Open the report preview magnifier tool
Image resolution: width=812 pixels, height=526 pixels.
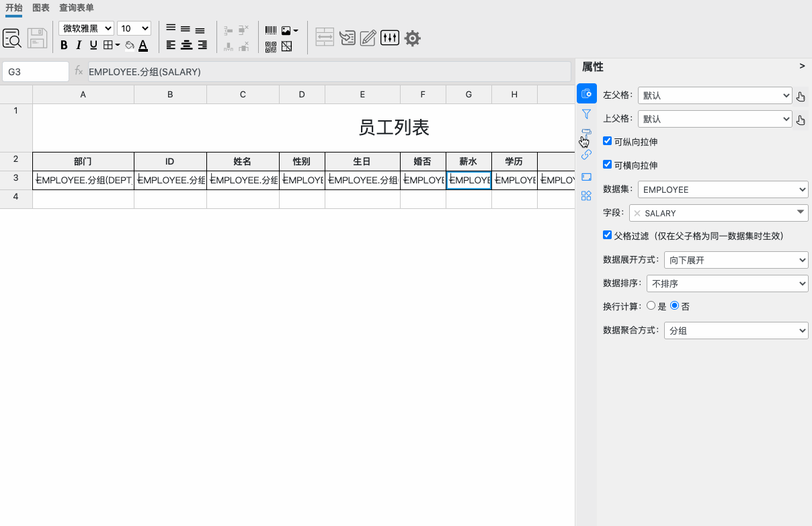(x=12, y=38)
